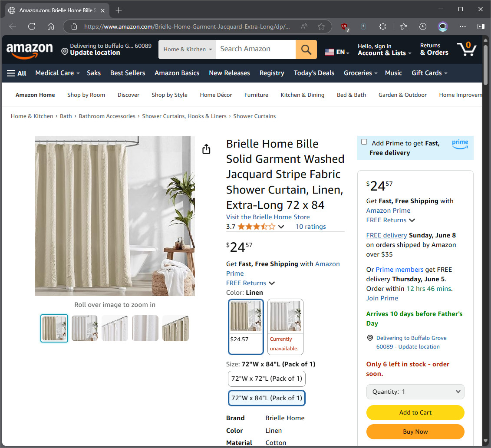
Task: Click the browser home icon
Action: (x=51, y=26)
